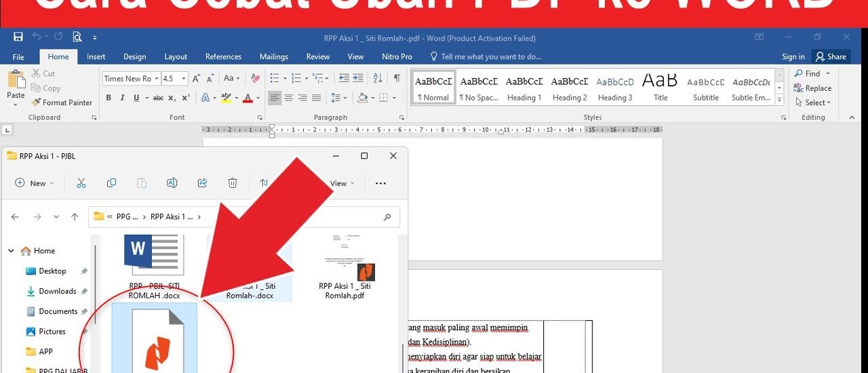
Task: Toggle Show/Hide paragraph marks
Action: pos(397,79)
